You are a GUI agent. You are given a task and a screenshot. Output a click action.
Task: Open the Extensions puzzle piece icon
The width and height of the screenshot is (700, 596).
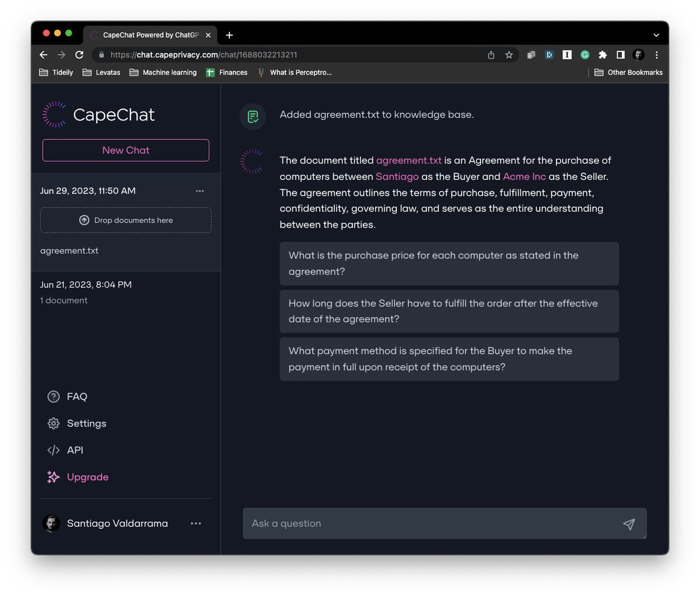[x=603, y=55]
